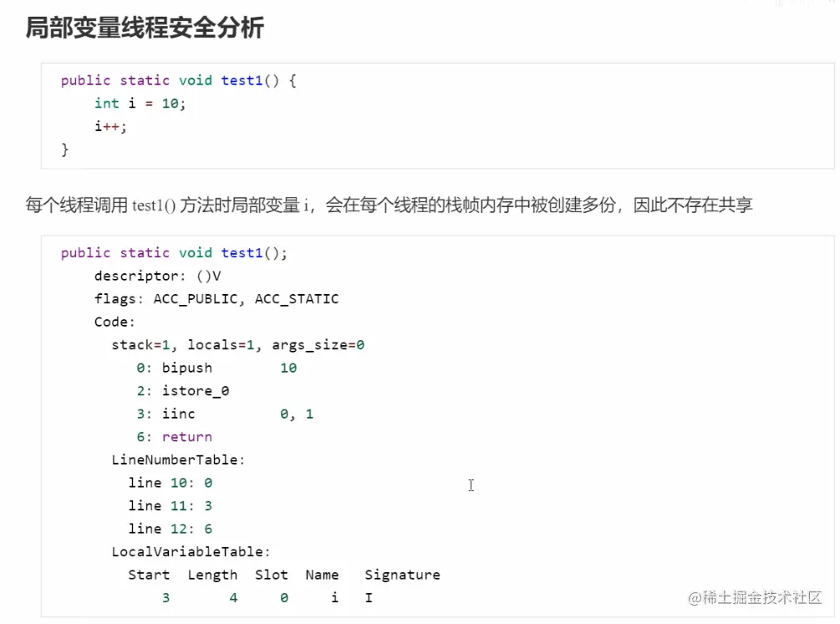Click the 'stack=1, locals=1, args_size=0' line
Screen dimensions: 840x624
tap(237, 345)
